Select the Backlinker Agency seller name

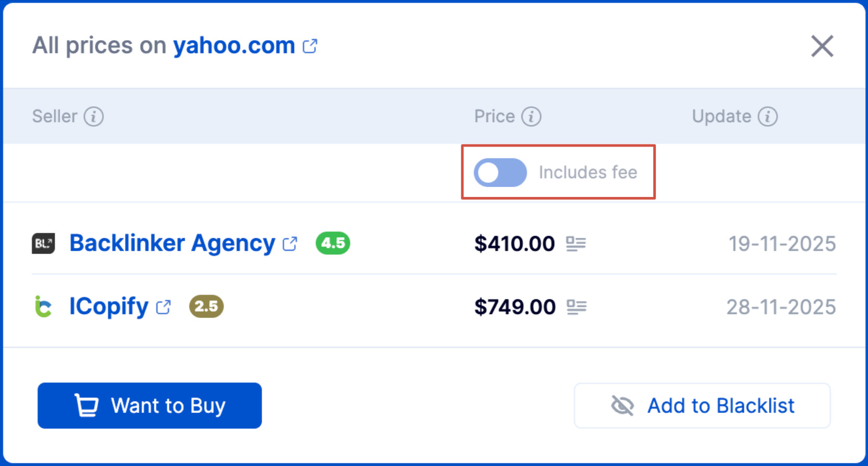[x=172, y=243]
